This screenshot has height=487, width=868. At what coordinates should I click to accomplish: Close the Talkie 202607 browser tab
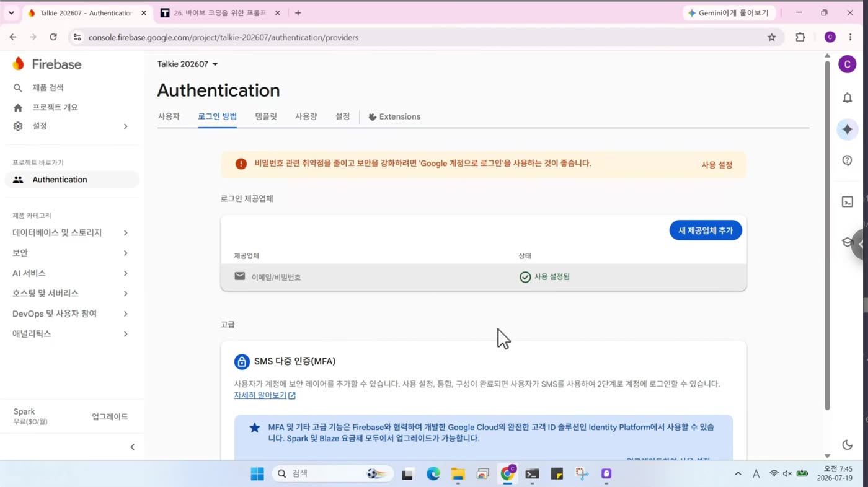coord(144,12)
